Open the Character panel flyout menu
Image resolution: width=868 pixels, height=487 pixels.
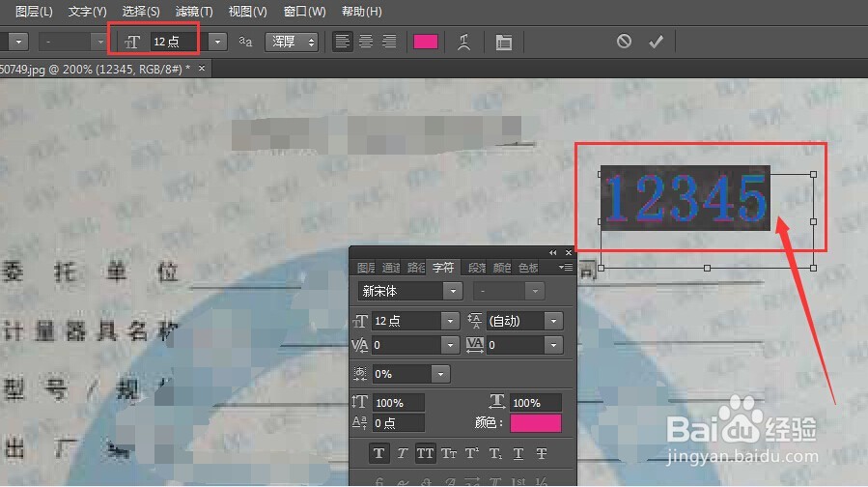point(566,267)
